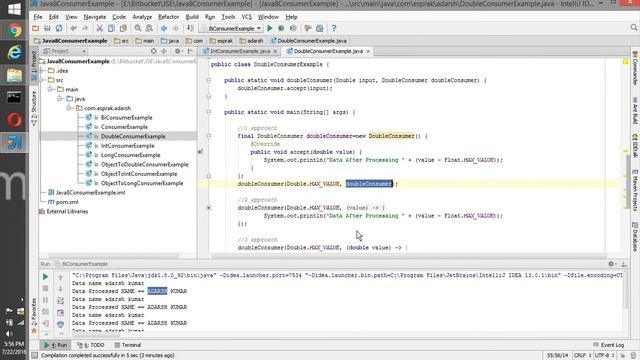Expand the .idea folder node

[x=43, y=71]
